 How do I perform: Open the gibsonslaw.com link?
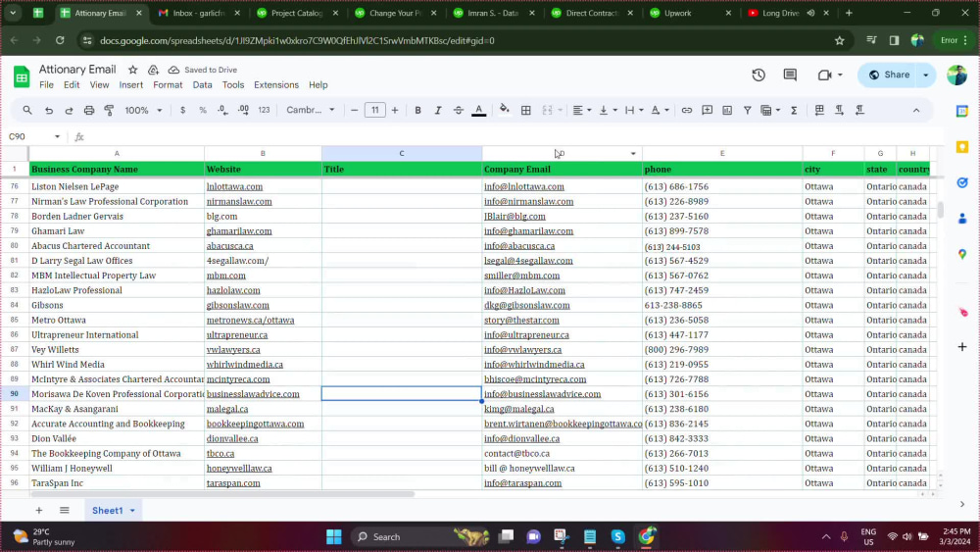237,306
